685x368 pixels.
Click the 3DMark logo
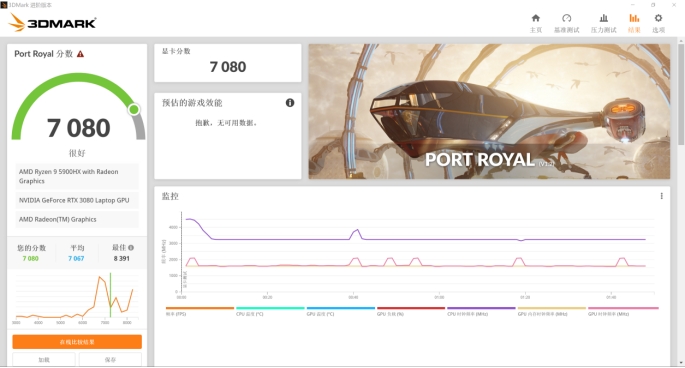(52, 22)
